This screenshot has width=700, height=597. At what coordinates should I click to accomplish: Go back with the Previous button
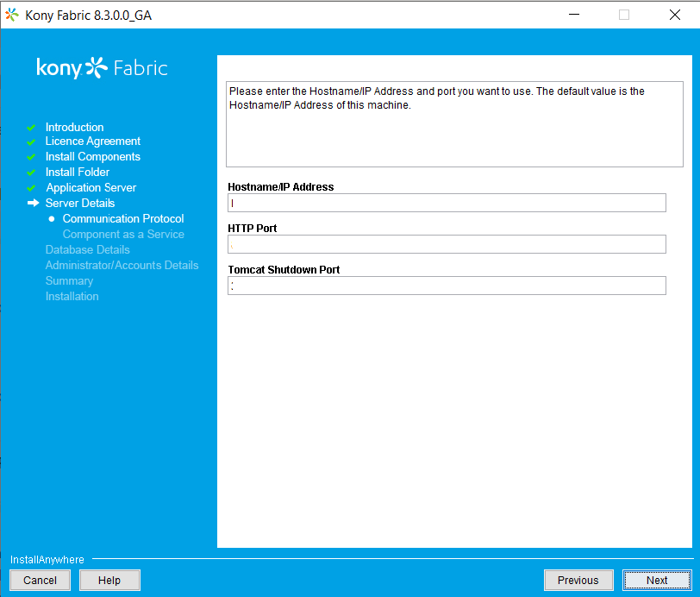578,580
